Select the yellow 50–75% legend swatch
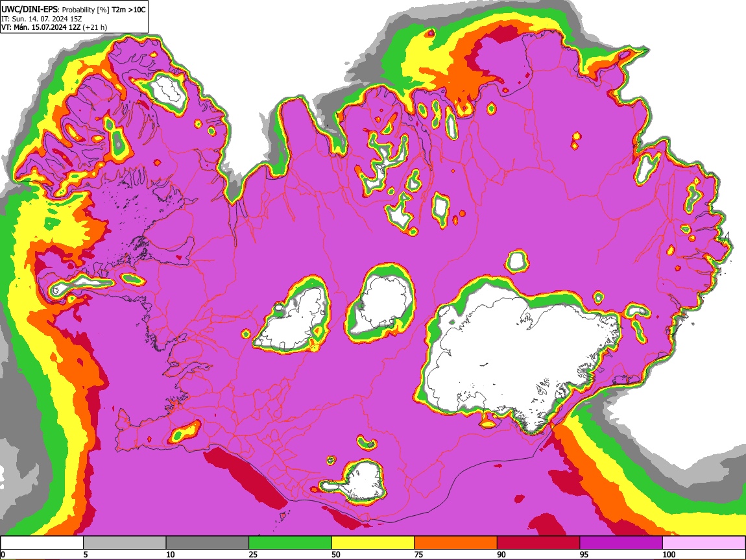 click(x=373, y=543)
